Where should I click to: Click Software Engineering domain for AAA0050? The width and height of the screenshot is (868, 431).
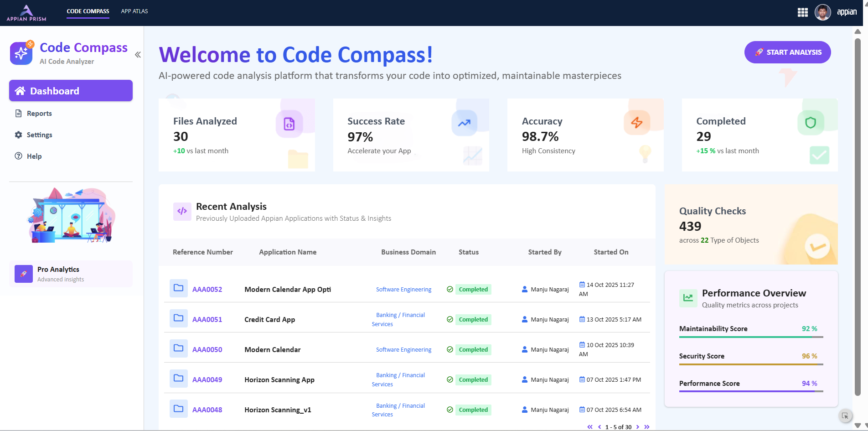[403, 350]
